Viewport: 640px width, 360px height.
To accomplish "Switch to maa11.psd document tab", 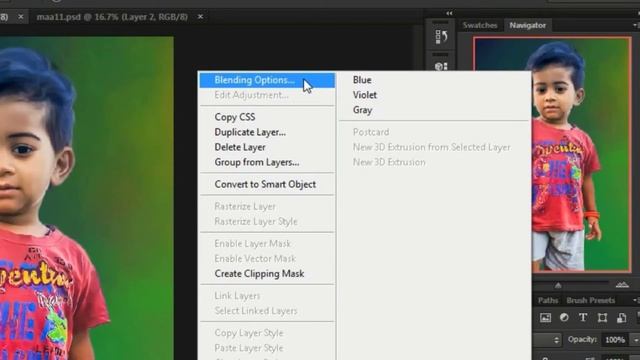I will 112,17.
